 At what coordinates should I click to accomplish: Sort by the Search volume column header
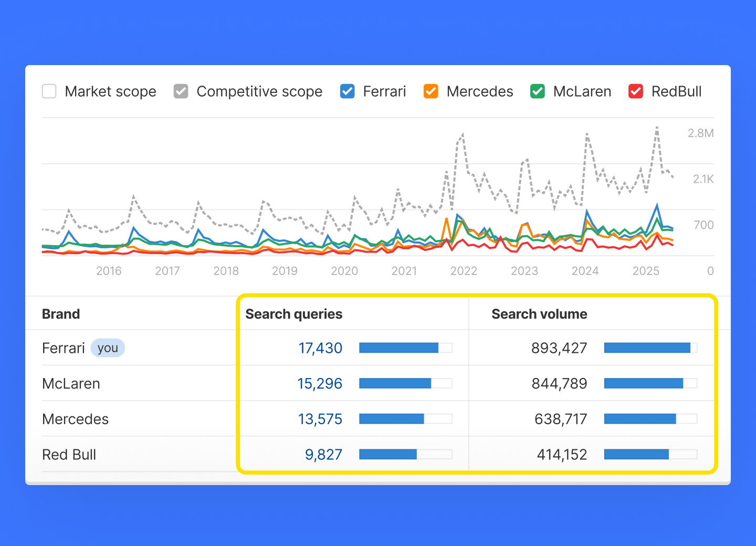tap(539, 313)
